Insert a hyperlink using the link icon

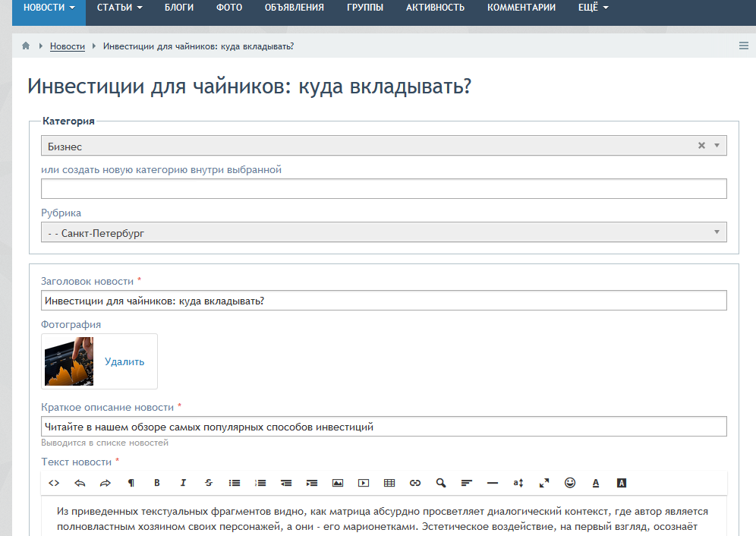[415, 483]
